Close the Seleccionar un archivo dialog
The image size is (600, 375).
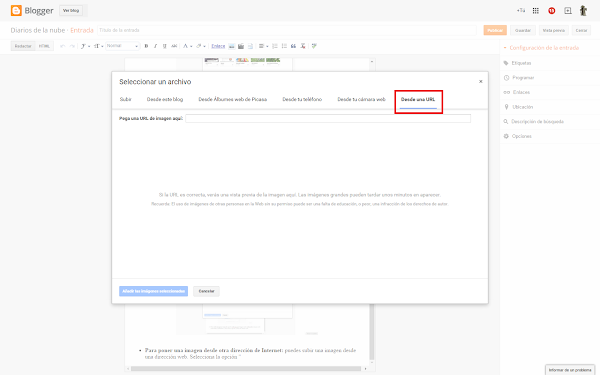point(481,82)
